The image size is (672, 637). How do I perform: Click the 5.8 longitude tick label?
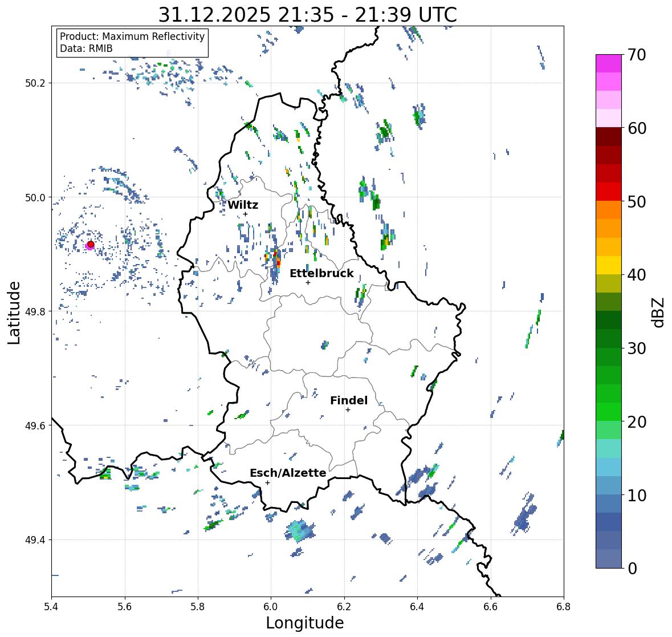(198, 607)
